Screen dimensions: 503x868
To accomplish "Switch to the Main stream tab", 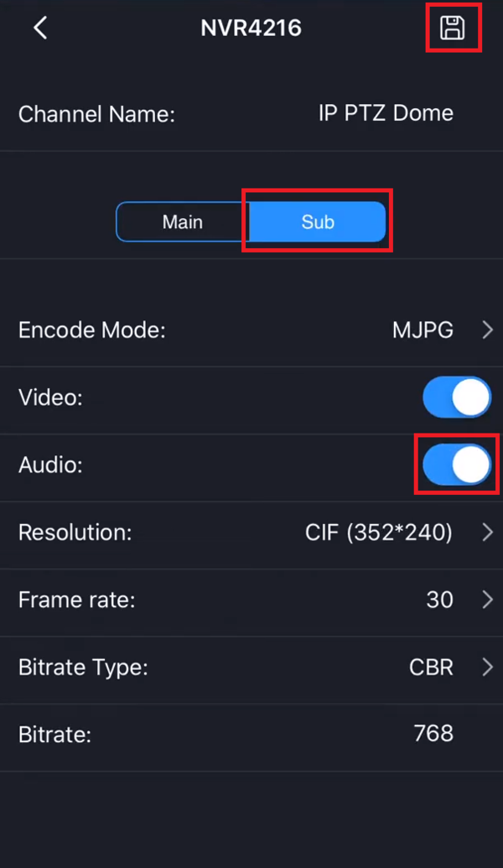I will click(183, 222).
